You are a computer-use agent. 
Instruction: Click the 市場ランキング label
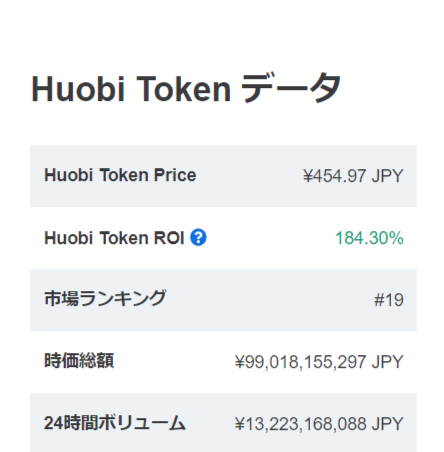(x=105, y=298)
